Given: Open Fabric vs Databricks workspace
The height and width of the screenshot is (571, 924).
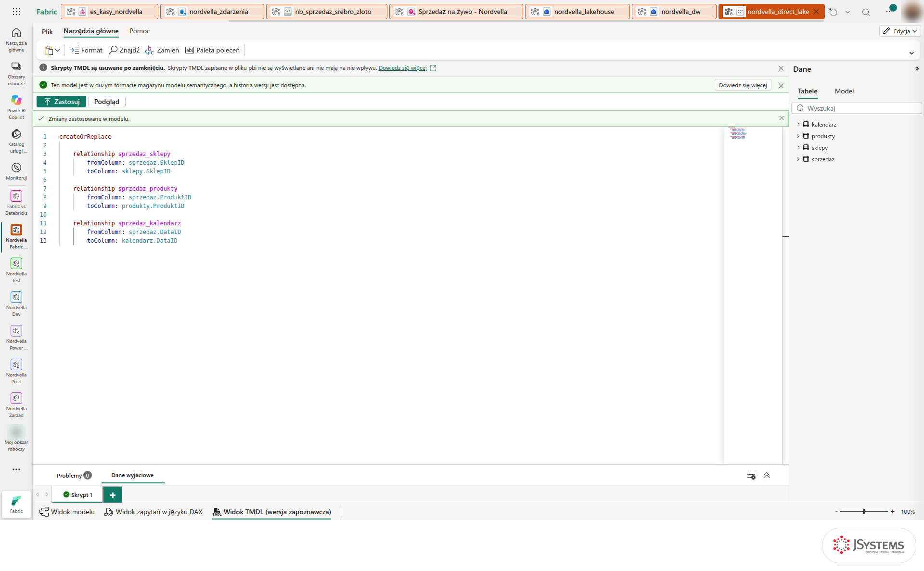Looking at the screenshot, I should [x=16, y=202].
